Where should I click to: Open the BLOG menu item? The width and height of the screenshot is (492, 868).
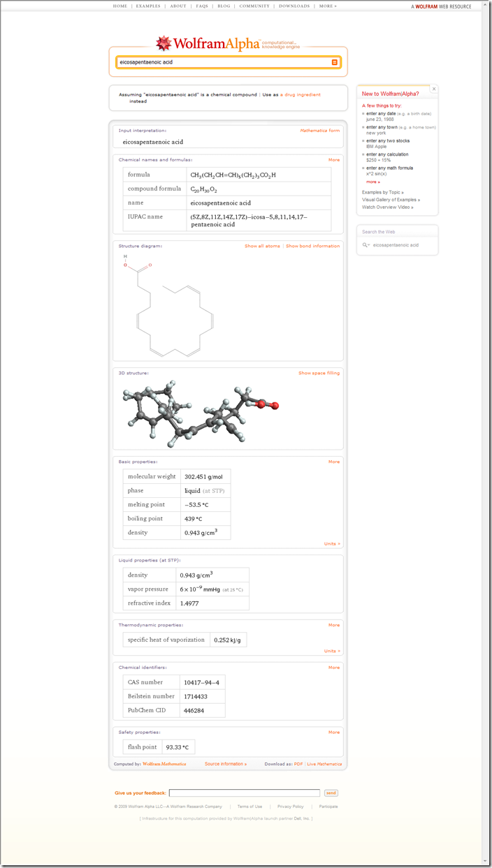pyautogui.click(x=224, y=6)
